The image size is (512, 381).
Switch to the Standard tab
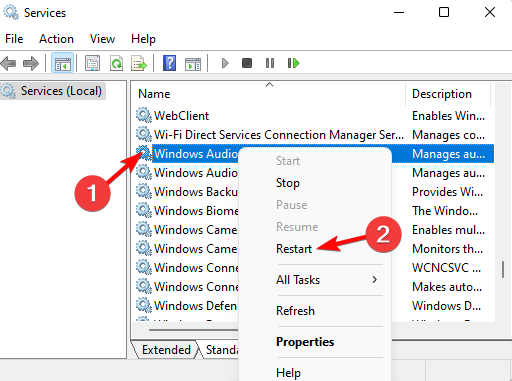222,350
